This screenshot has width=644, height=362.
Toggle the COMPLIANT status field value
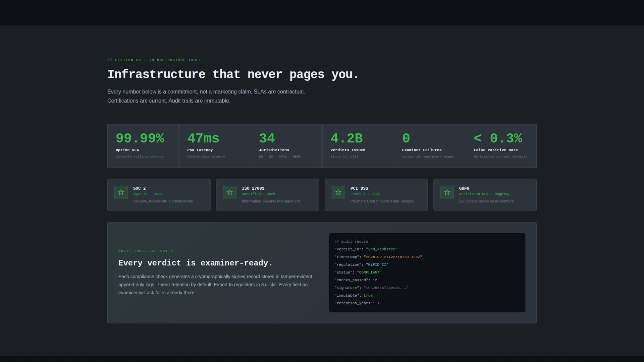coord(369,272)
